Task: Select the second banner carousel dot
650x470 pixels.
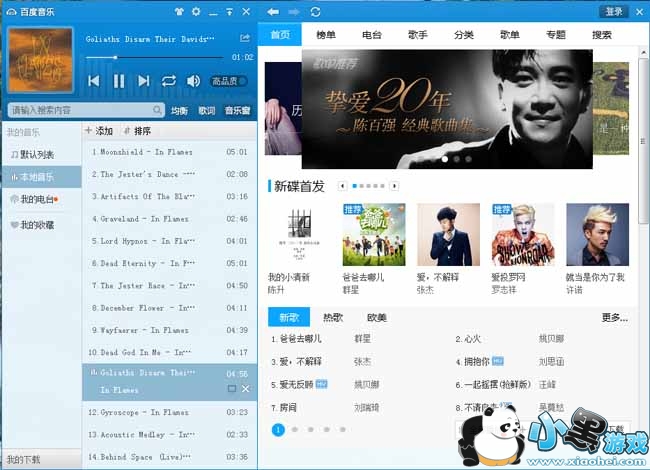Action: point(456,159)
